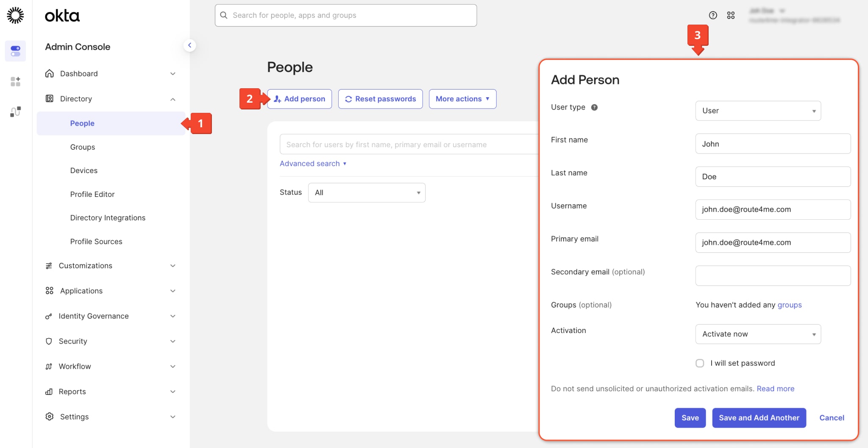Screen dimensions: 868x448
Task: Enable the I will set password checkbox
Action: [x=700, y=363]
